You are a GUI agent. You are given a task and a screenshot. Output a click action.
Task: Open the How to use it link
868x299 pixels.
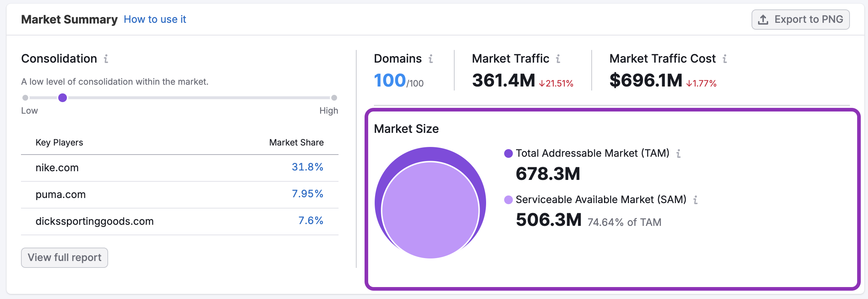pos(155,20)
